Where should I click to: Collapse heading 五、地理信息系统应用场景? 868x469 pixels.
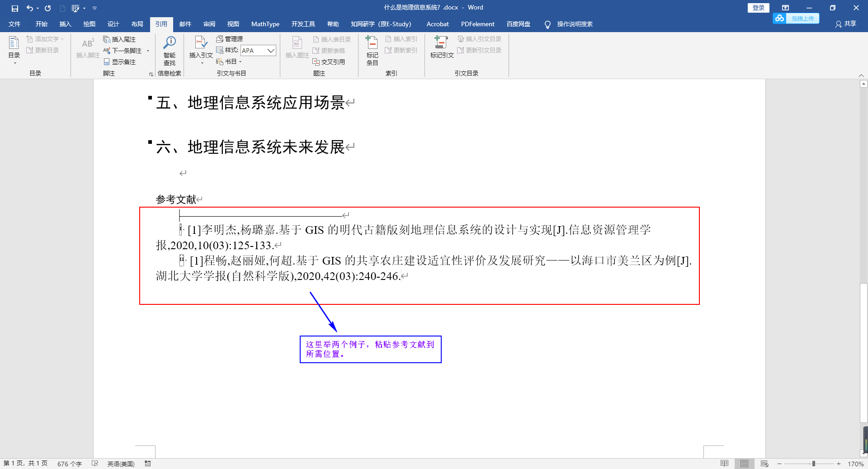click(150, 97)
